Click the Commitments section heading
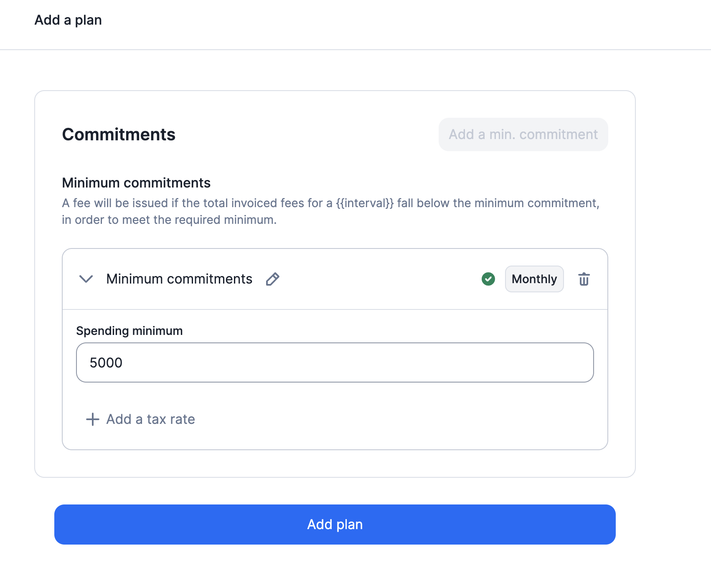This screenshot has width=711, height=588. coord(119,134)
